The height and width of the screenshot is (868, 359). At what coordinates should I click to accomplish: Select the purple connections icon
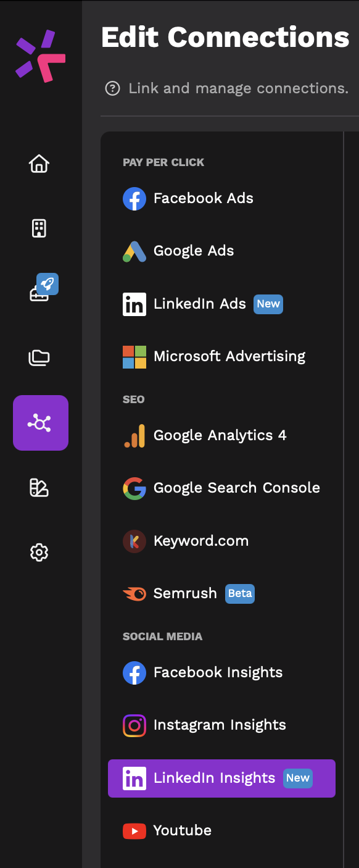[x=41, y=423]
